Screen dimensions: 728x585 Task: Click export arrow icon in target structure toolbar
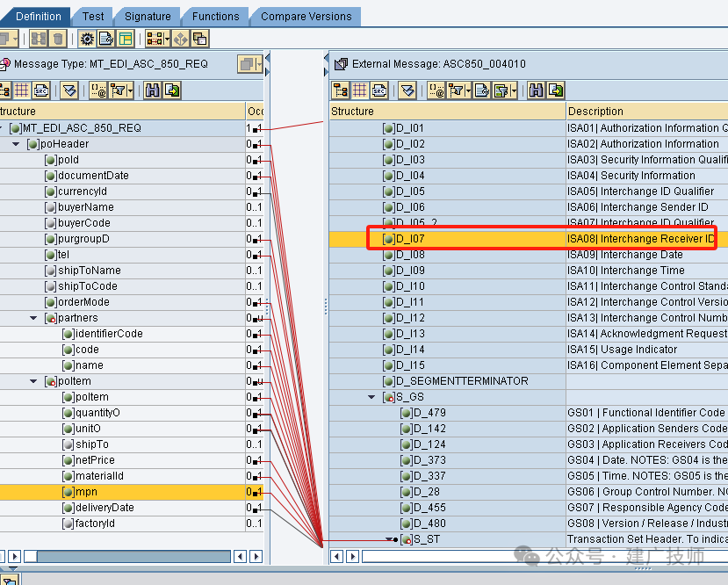556,90
